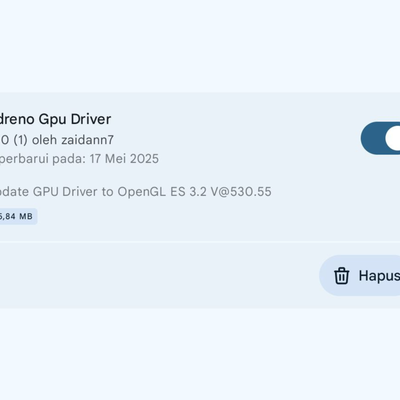Click the author text 'oleh zaidann7'
This screenshot has width=400, height=400.
(73, 140)
